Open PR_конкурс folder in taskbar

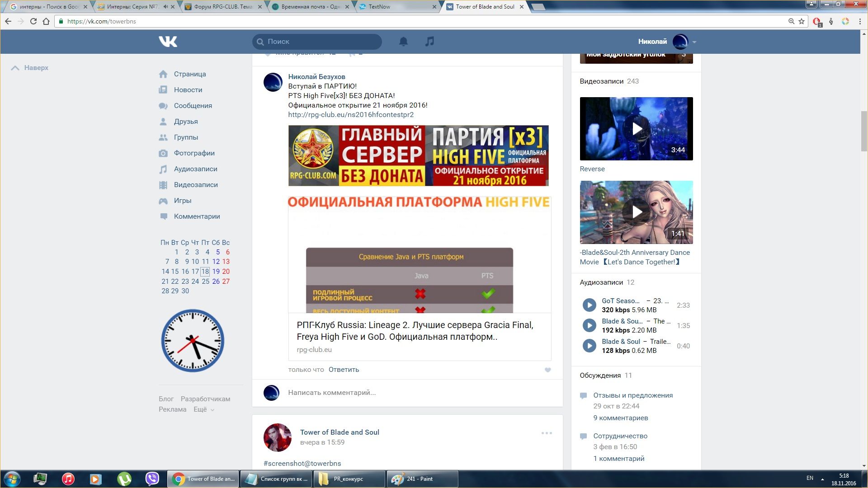(349, 479)
